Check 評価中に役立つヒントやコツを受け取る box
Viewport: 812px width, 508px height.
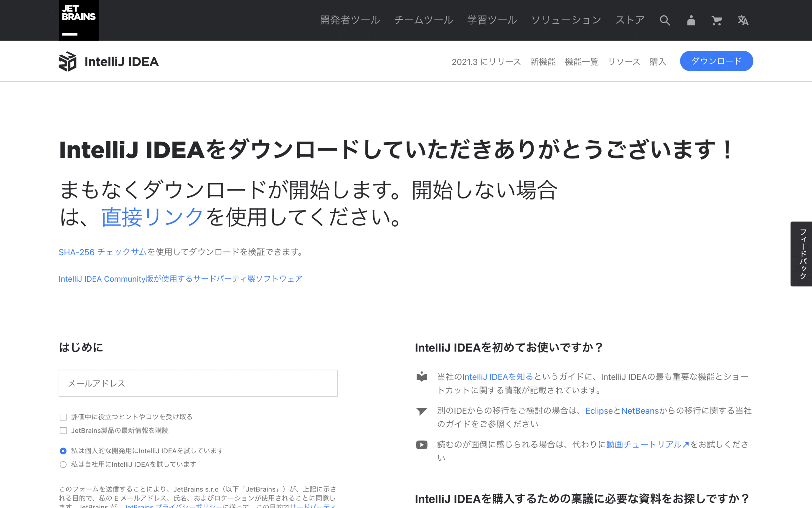click(63, 417)
